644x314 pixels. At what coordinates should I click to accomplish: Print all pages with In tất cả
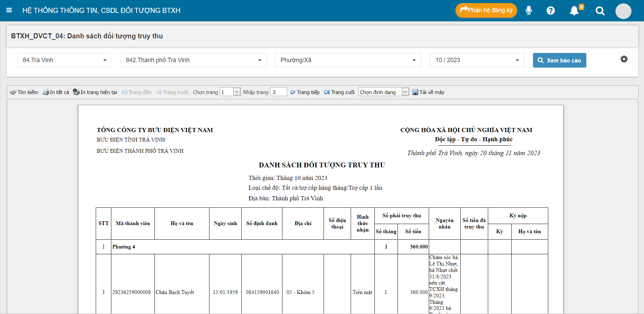pyautogui.click(x=56, y=92)
